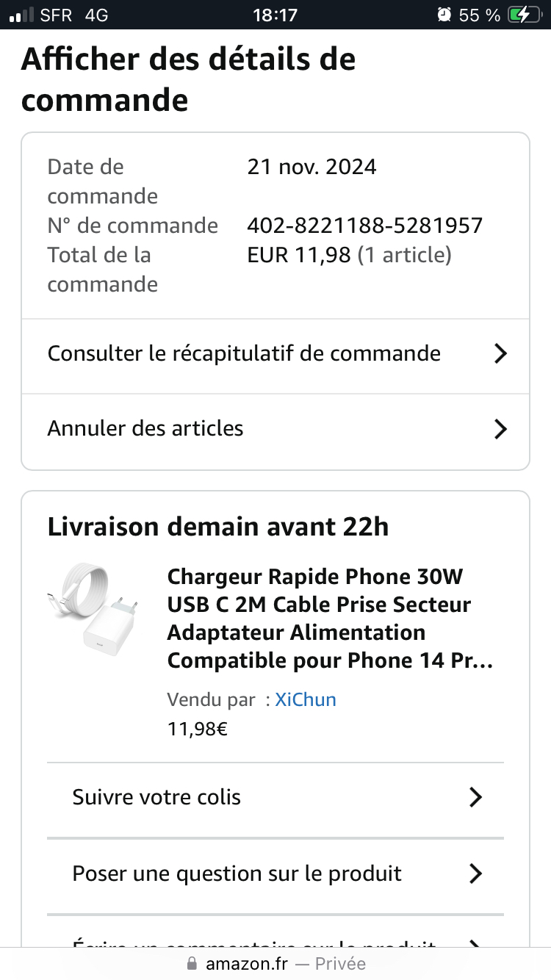Tap the alarm clock status icon
Screen dimensions: 551x980
pyautogui.click(x=444, y=15)
